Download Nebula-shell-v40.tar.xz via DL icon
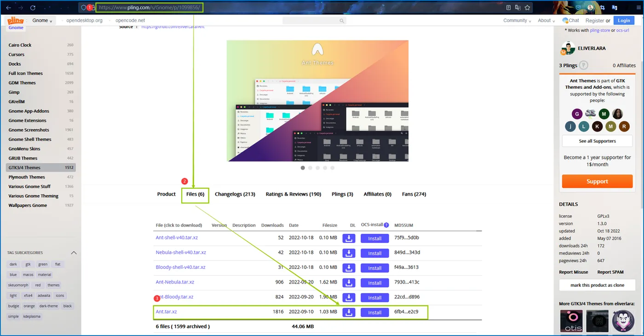The image size is (644, 336). click(x=349, y=253)
